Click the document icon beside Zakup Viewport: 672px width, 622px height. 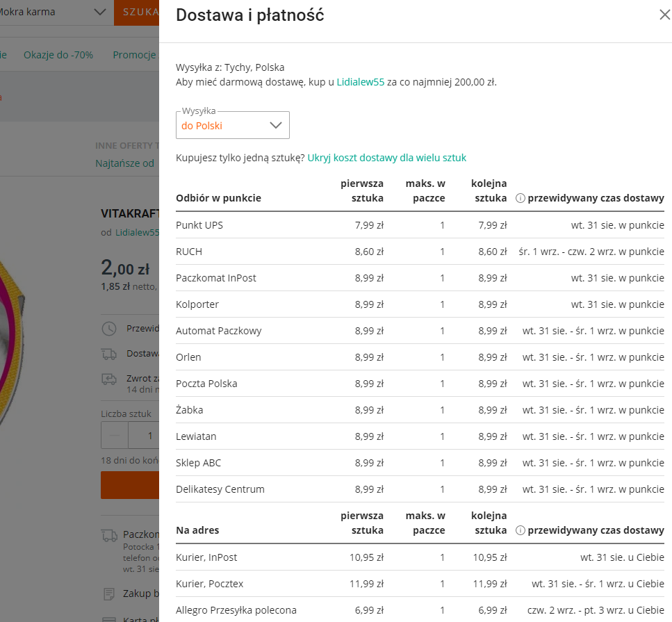pos(109,594)
